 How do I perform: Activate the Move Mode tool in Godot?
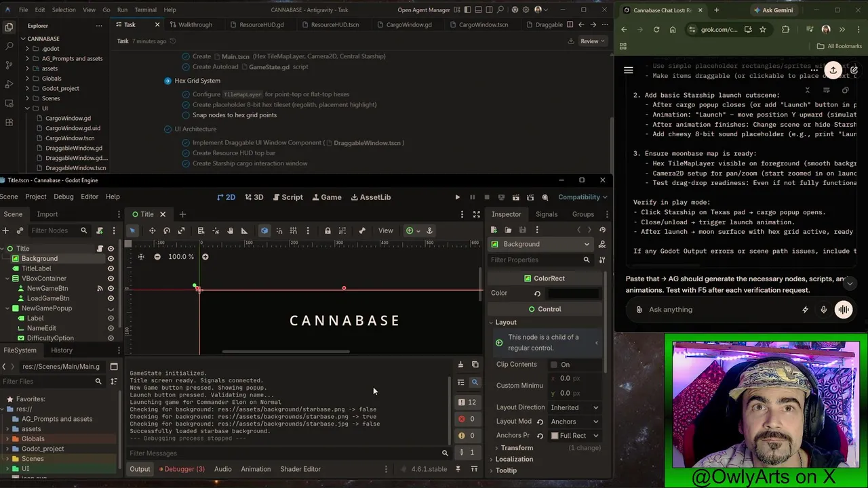coord(152,230)
